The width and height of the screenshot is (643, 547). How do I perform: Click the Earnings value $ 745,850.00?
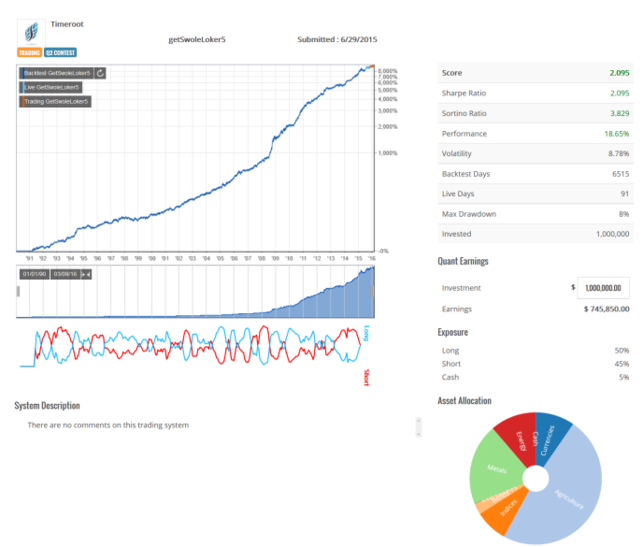pos(607,309)
